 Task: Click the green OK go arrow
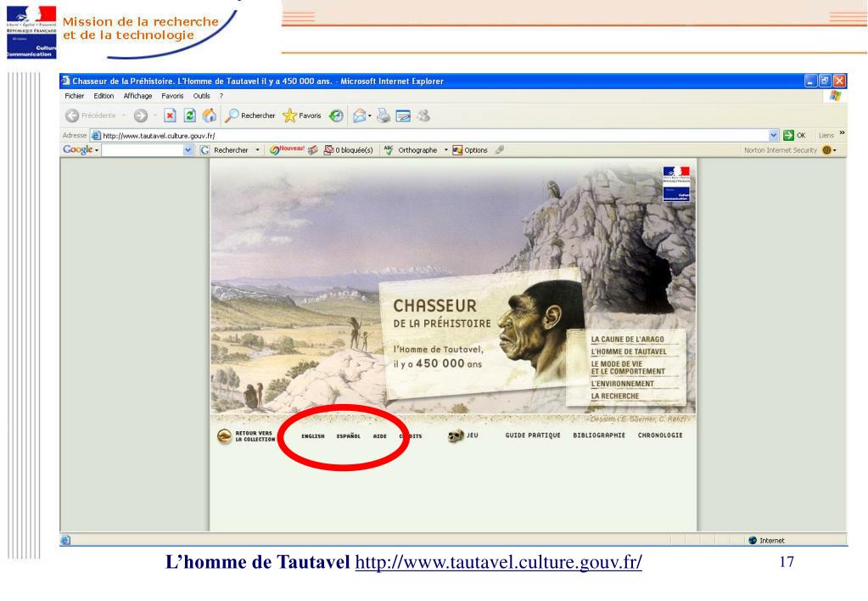coord(788,135)
